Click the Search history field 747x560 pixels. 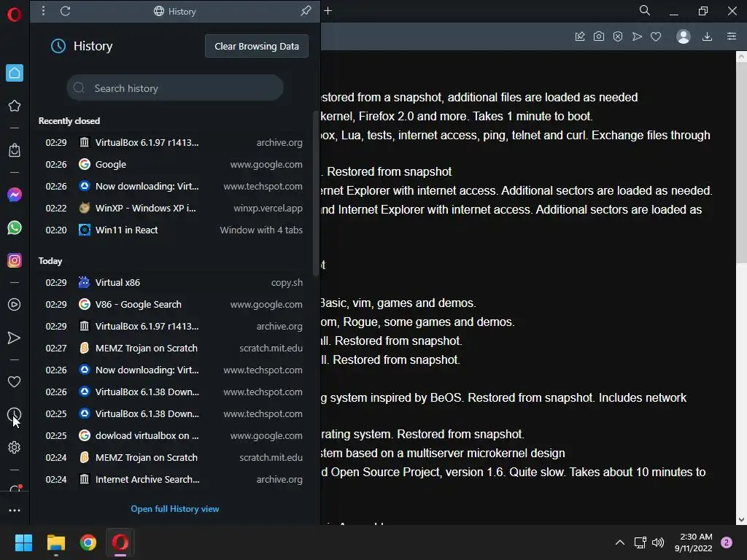[175, 87]
